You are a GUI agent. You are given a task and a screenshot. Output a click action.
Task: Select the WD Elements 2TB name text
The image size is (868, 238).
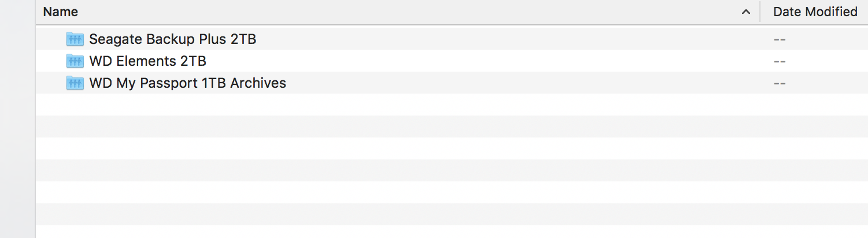148,61
